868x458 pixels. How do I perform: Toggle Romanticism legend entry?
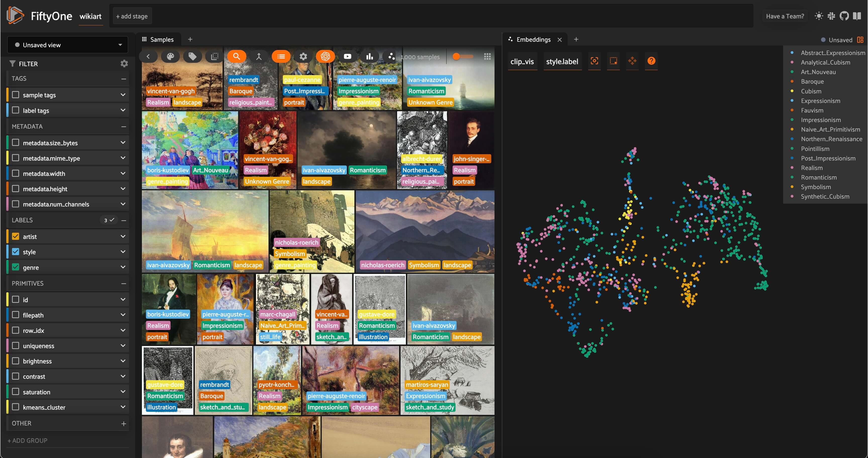[x=819, y=178]
